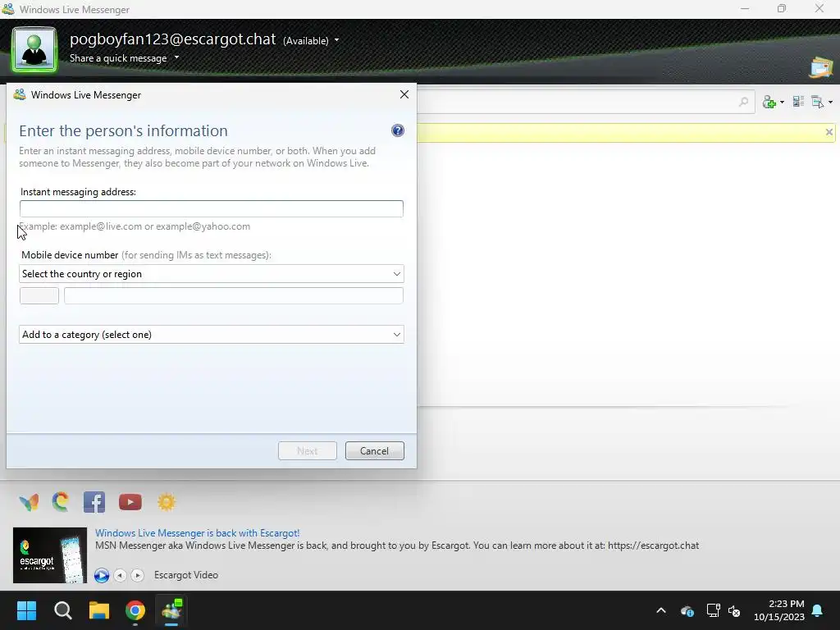
Task: Click the muted volume tray icon
Action: point(734,610)
